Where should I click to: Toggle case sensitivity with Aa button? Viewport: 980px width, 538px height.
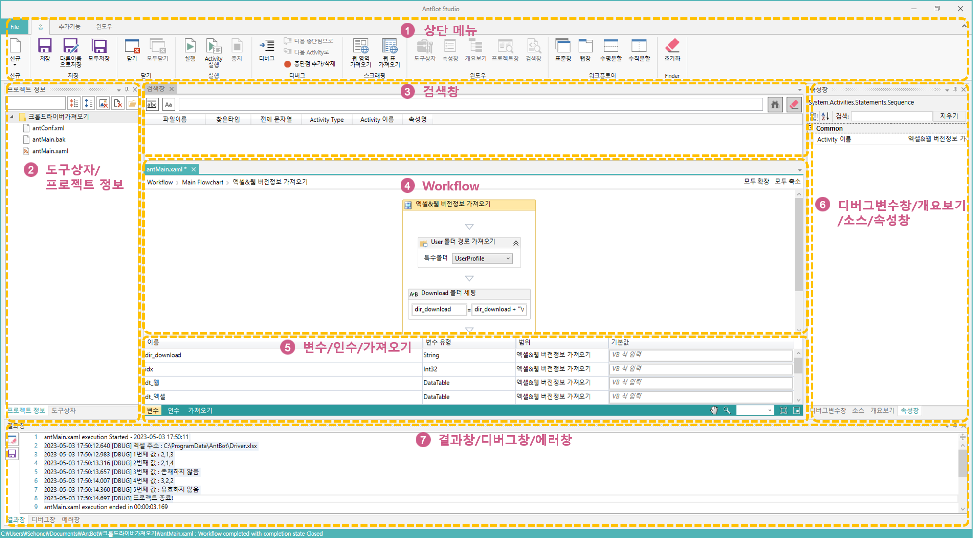click(169, 104)
